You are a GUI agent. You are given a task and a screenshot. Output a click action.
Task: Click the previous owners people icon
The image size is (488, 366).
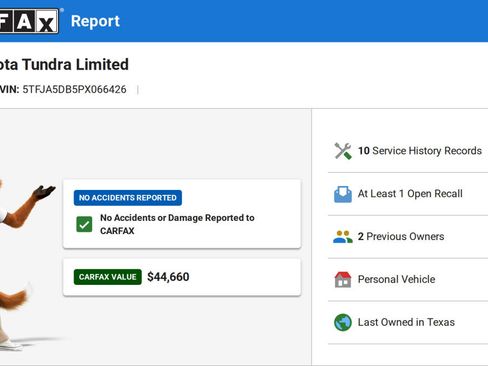coord(343,237)
